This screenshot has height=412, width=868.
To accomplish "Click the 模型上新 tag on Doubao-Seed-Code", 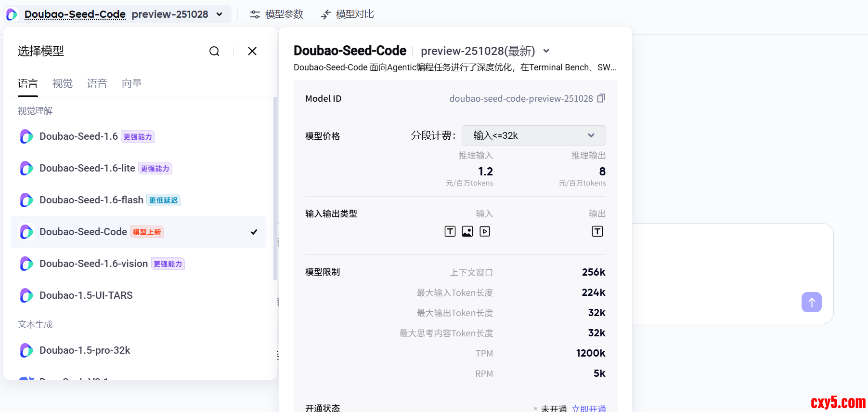I will click(147, 232).
